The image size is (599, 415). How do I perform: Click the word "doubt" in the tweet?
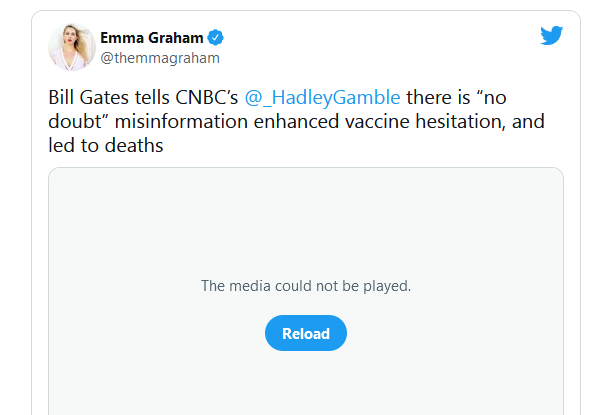click(75, 122)
